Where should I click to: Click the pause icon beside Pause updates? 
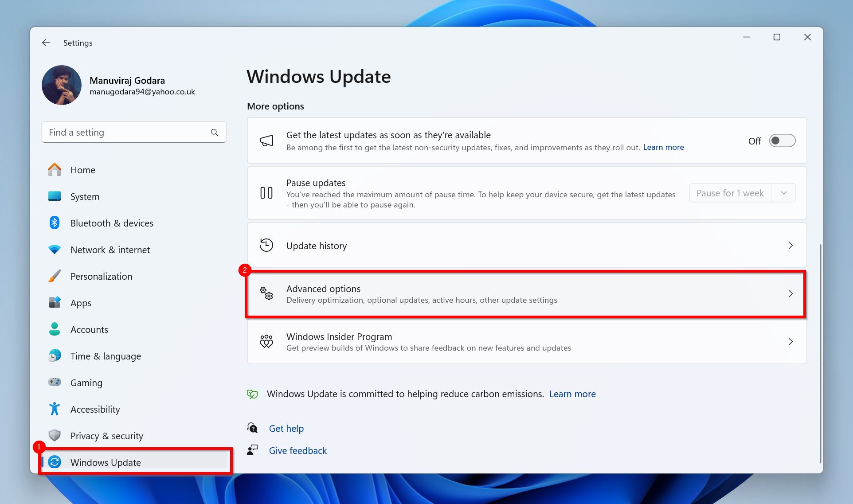[x=266, y=193]
